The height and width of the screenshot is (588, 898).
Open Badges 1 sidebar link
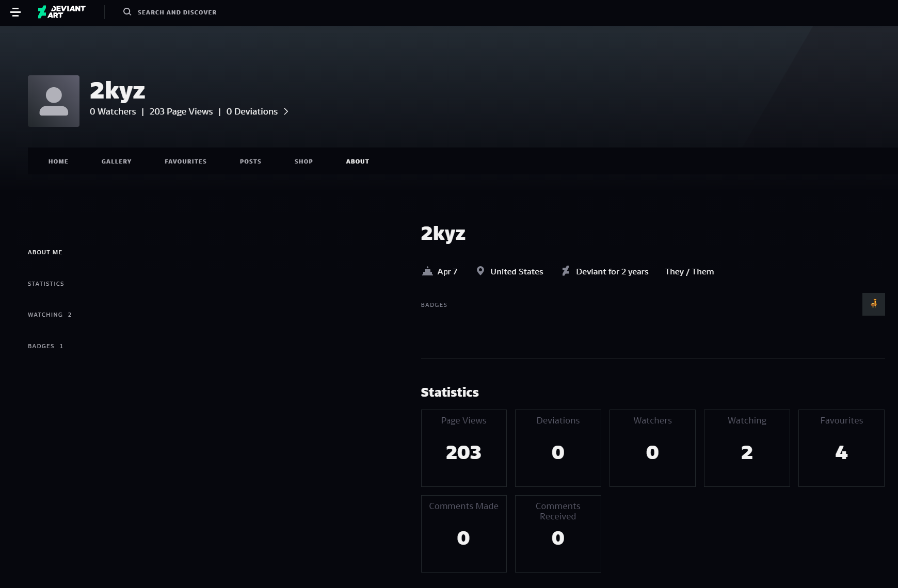(x=45, y=346)
